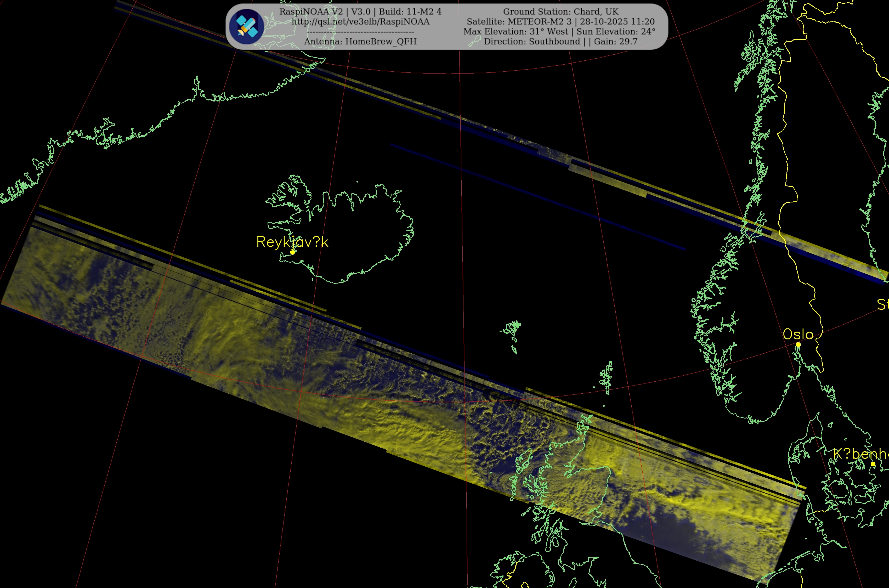This screenshot has width=889, height=588.
Task: Click the Direction Southbound Gain text
Action: click(560, 42)
